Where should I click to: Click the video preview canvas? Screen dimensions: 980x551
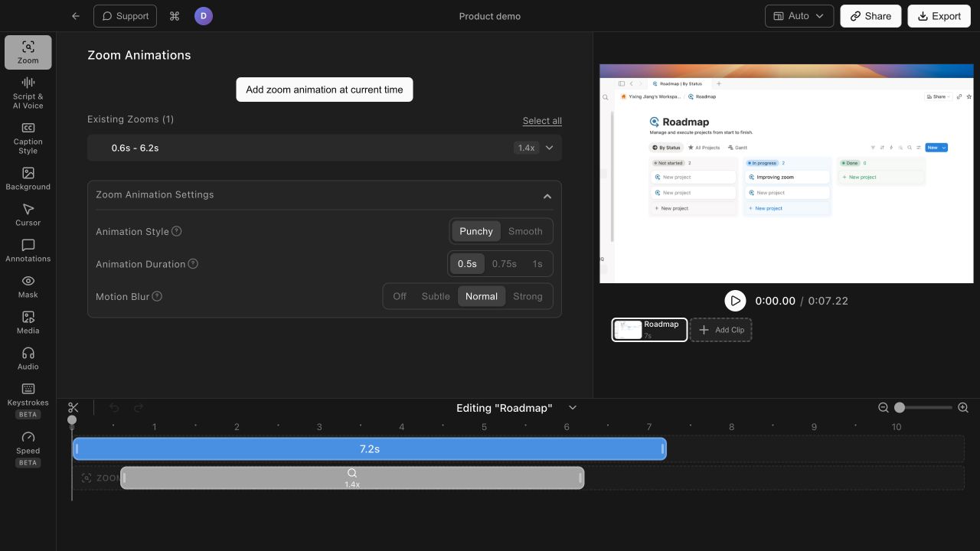pyautogui.click(x=786, y=174)
